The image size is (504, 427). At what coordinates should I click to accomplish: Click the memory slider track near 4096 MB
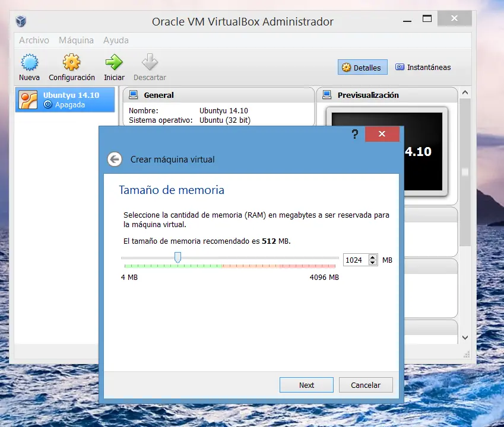tap(334, 258)
